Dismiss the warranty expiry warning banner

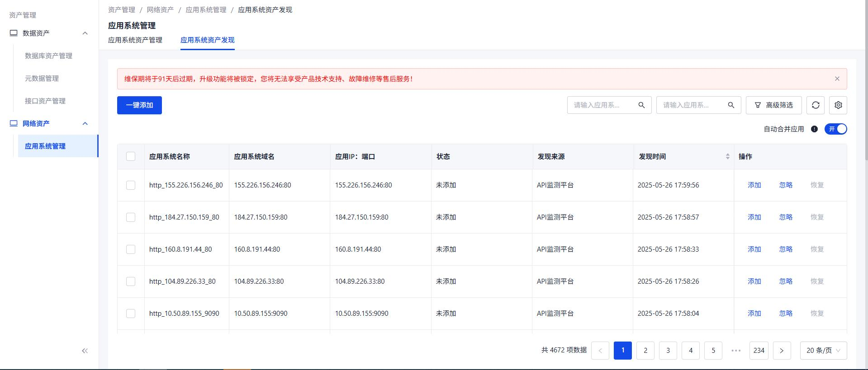click(837, 79)
